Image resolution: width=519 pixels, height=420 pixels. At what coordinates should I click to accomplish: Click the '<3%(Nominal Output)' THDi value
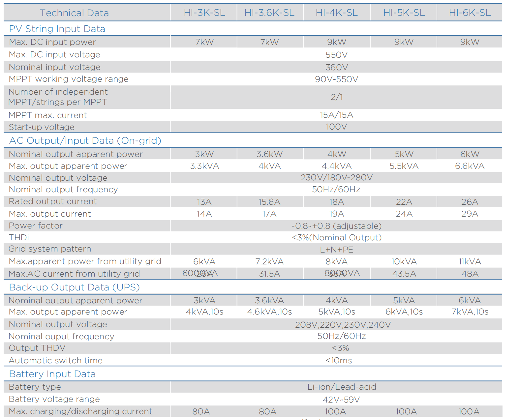(x=337, y=237)
